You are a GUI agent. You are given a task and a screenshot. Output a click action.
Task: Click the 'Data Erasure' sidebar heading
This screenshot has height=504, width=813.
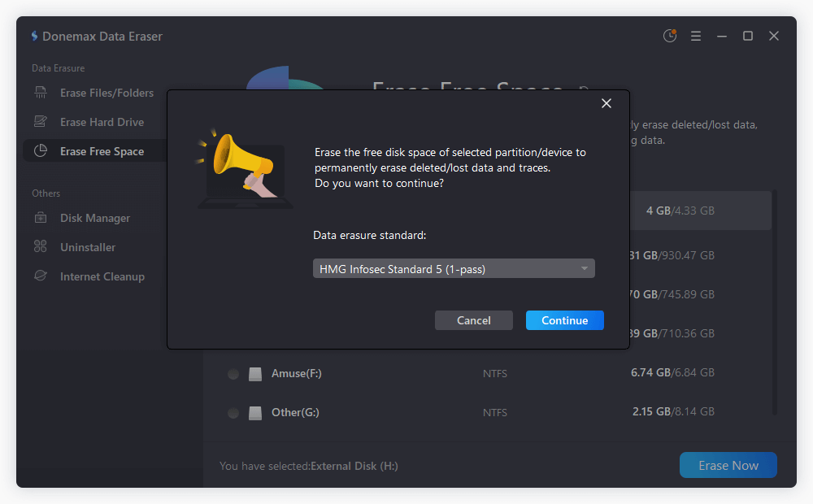point(58,68)
